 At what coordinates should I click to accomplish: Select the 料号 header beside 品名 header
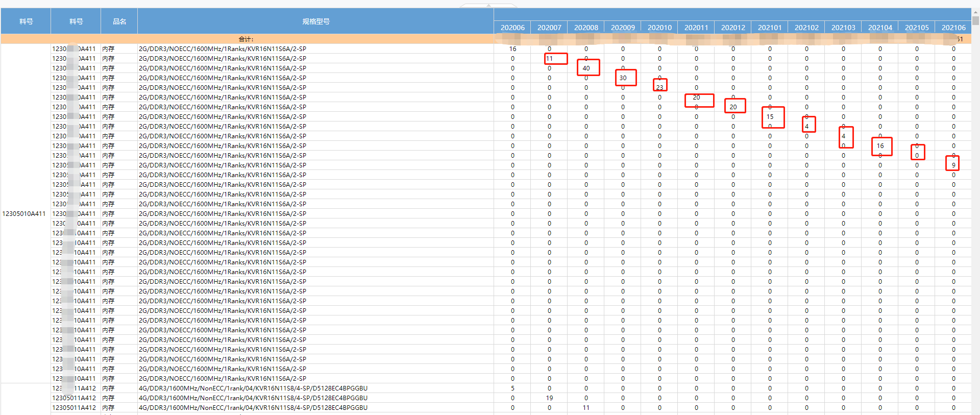pyautogui.click(x=76, y=21)
